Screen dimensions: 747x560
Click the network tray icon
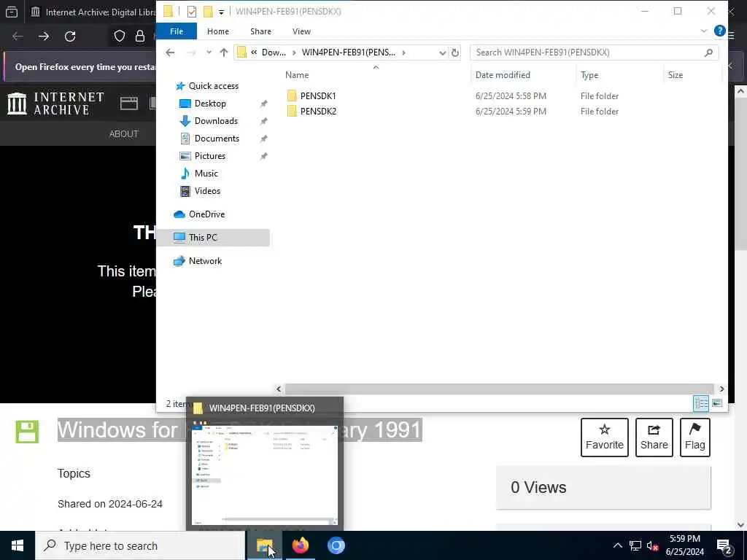[635, 545]
